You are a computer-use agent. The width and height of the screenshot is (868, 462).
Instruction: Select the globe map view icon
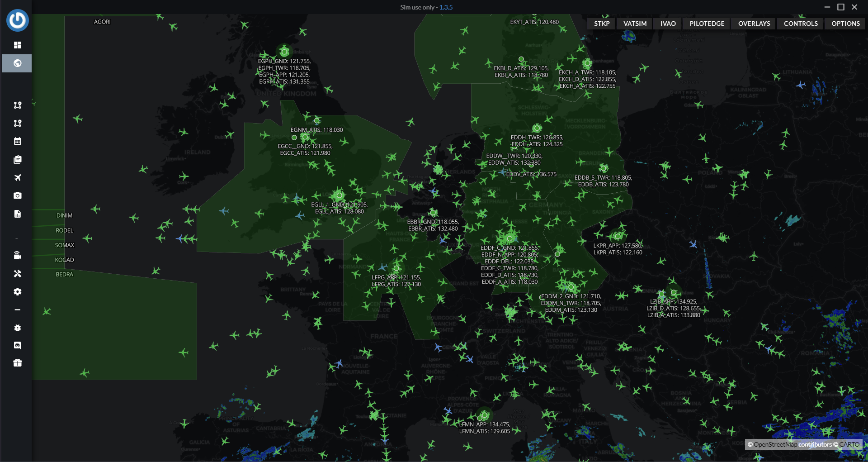point(17,63)
